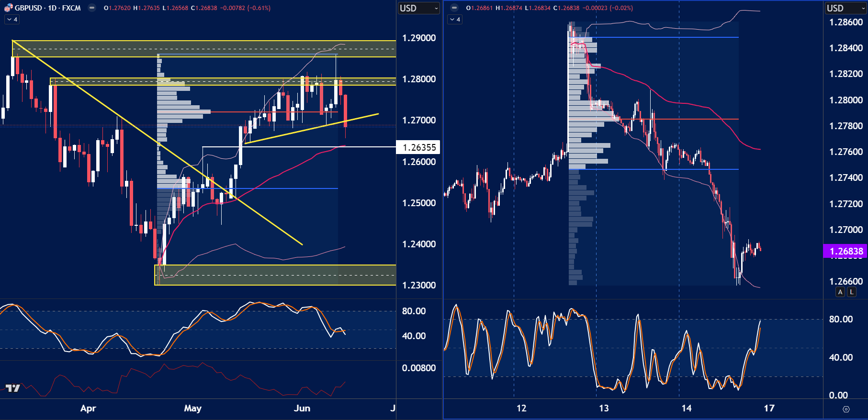Click the left chart high value H1.27635
This screenshot has width=868, height=420.
(x=147, y=8)
